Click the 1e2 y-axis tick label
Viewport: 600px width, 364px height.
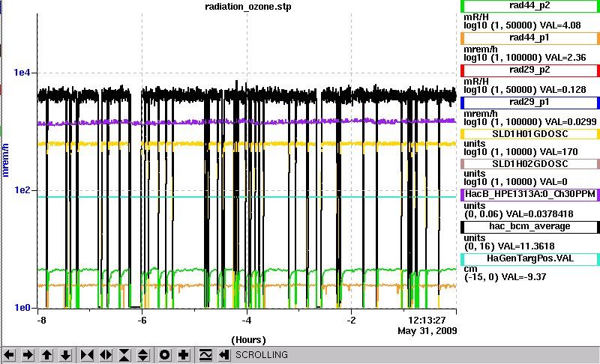point(22,189)
